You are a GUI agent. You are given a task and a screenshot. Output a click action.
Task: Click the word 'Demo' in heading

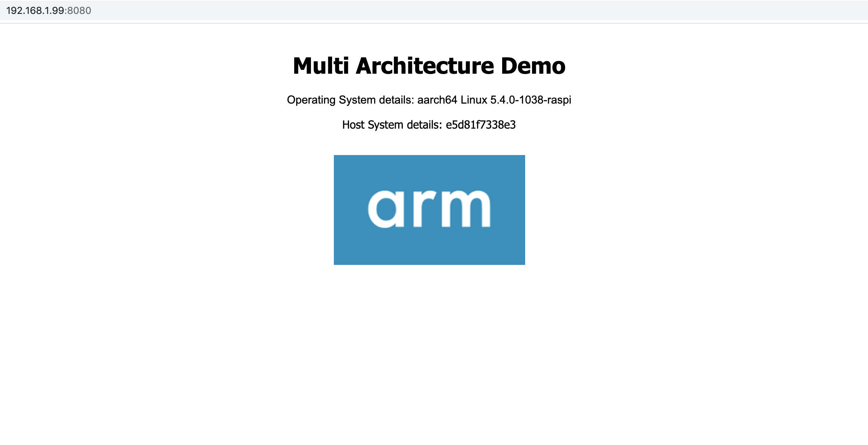click(533, 66)
